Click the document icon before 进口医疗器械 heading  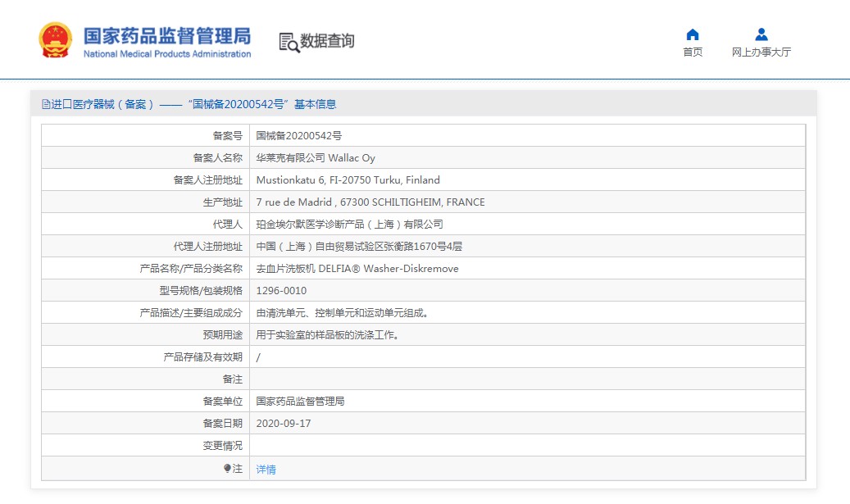pos(46,104)
